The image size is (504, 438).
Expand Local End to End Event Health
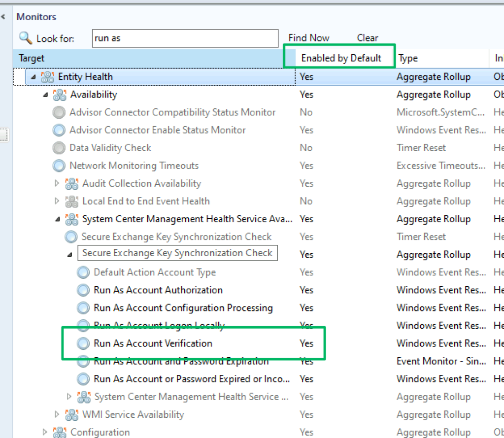point(57,201)
